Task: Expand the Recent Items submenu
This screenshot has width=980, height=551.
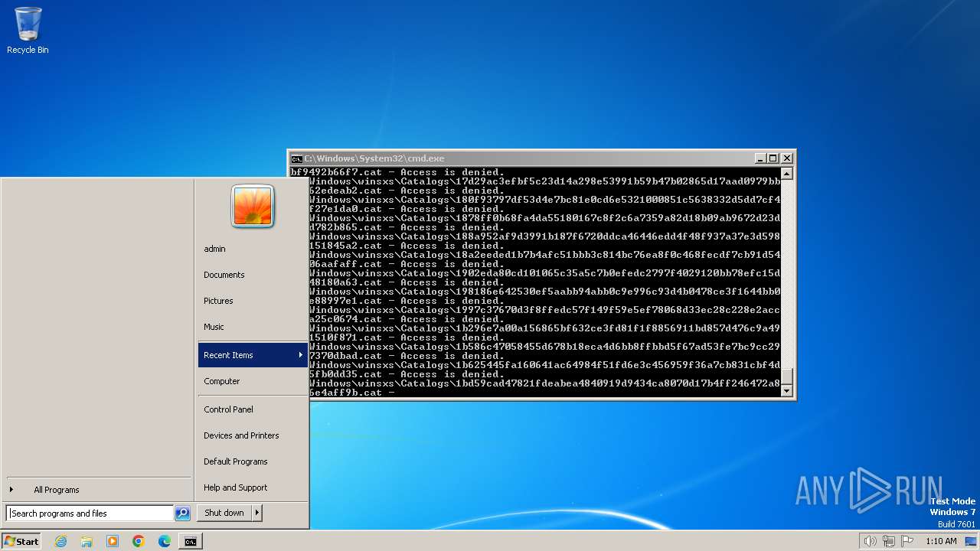Action: point(253,355)
